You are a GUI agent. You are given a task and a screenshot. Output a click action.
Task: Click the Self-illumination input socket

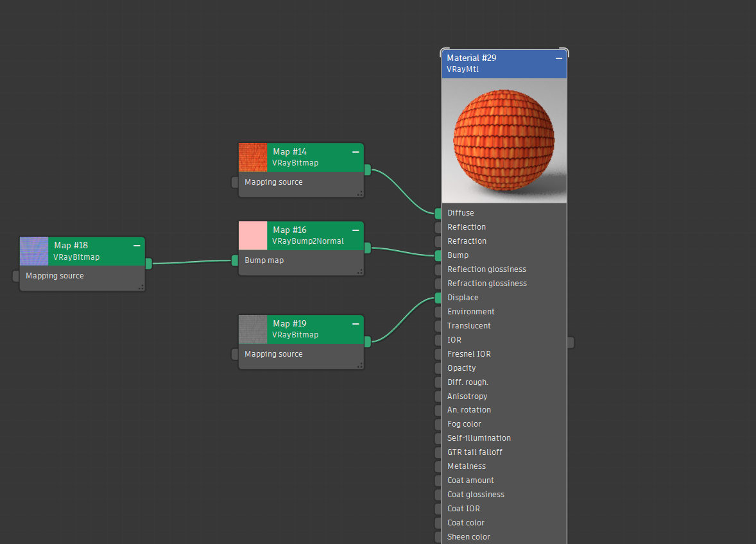coord(438,438)
